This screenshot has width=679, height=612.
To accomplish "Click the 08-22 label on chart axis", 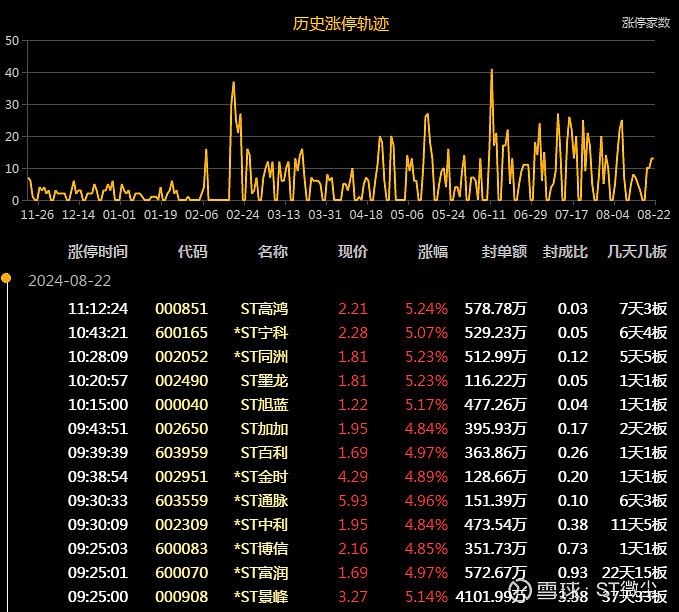I will pyautogui.click(x=652, y=214).
